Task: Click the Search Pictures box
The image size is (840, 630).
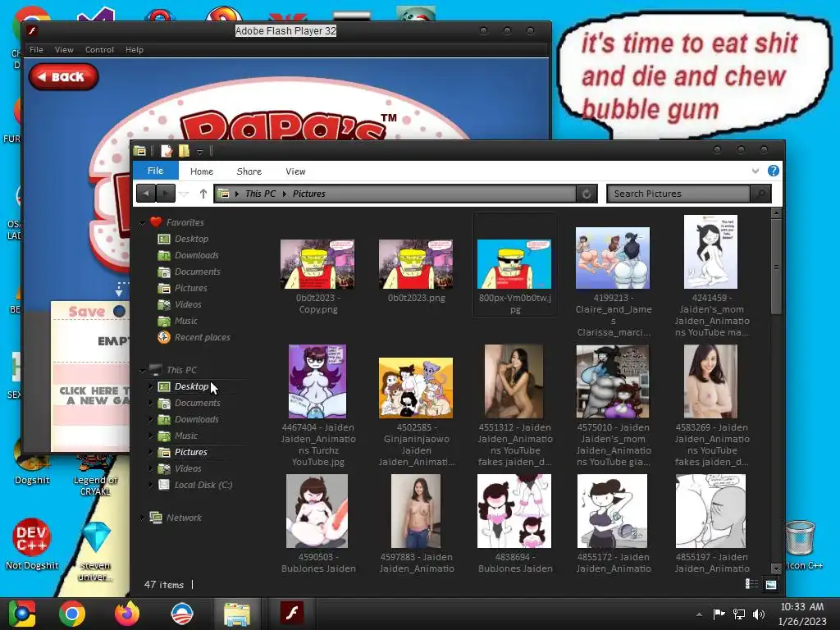Action: coord(678,194)
